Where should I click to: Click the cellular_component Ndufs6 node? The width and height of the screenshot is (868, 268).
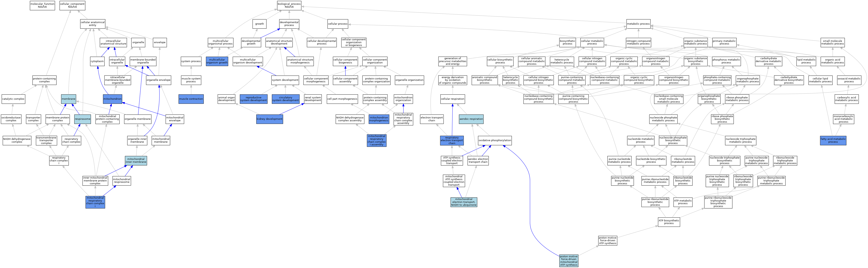tap(72, 5)
